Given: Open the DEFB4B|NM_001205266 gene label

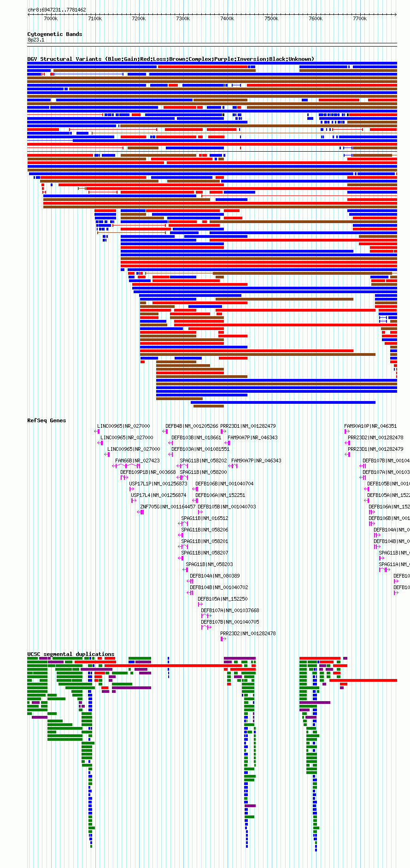Looking at the screenshot, I should click(192, 426).
